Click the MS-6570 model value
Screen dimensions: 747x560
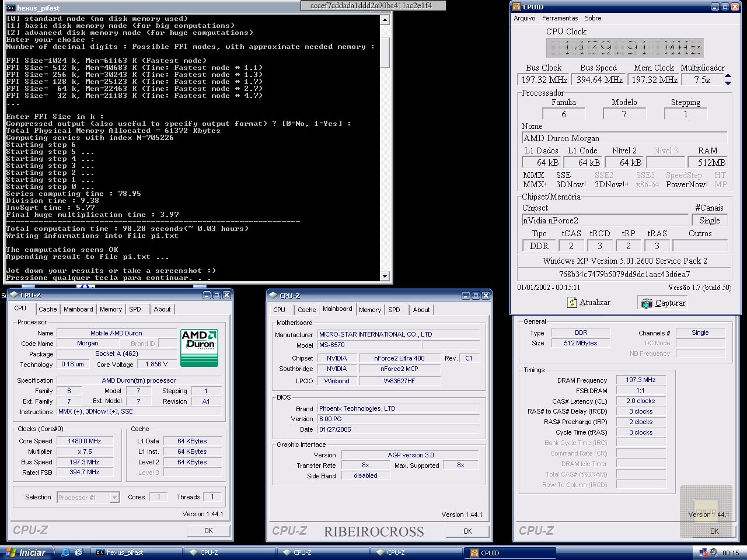pyautogui.click(x=369, y=345)
